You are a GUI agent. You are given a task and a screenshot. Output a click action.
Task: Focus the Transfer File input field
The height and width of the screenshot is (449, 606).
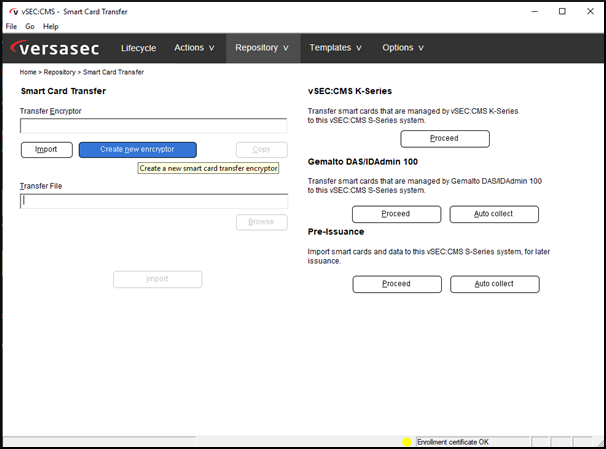point(154,201)
